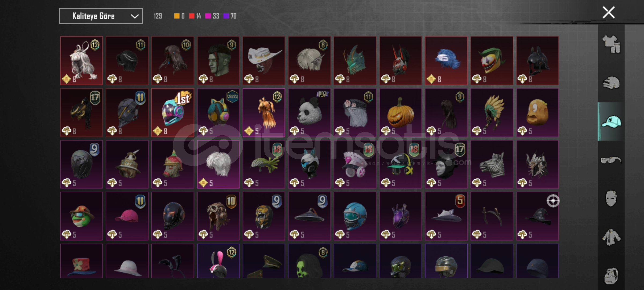The height and width of the screenshot is (290, 644).
Task: Expand sorting options via chevron arrow
Action: pos(134,16)
